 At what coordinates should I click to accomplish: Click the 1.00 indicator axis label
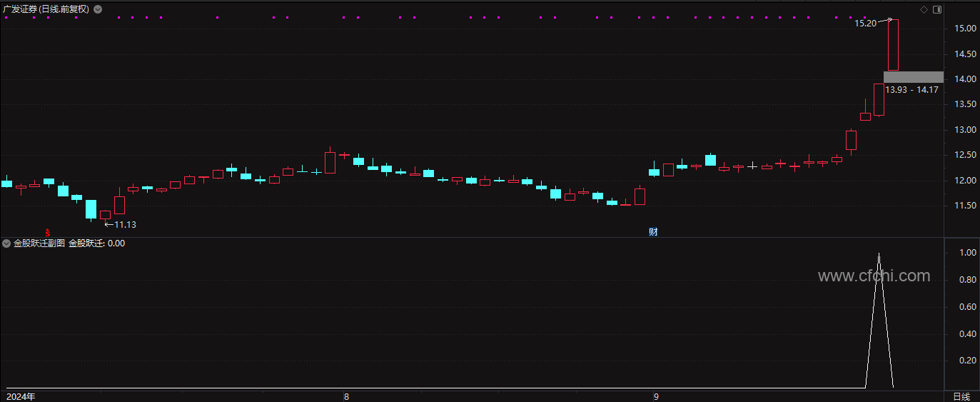968,253
